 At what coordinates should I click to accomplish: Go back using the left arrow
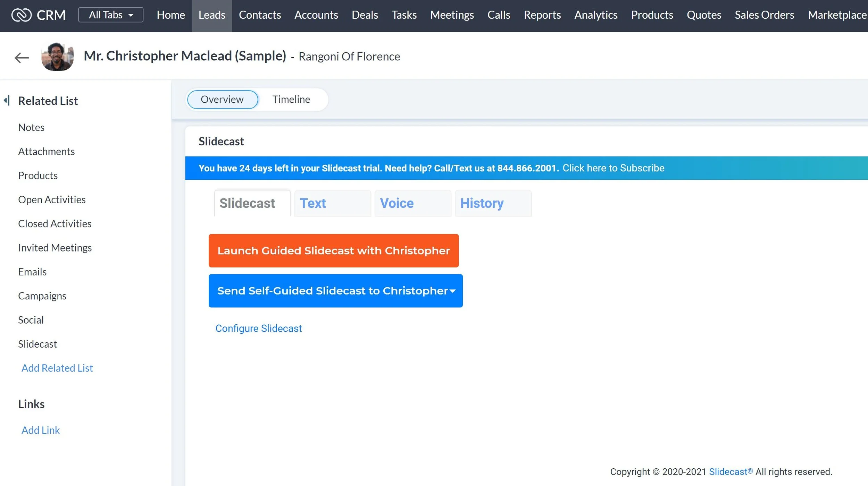(x=22, y=58)
